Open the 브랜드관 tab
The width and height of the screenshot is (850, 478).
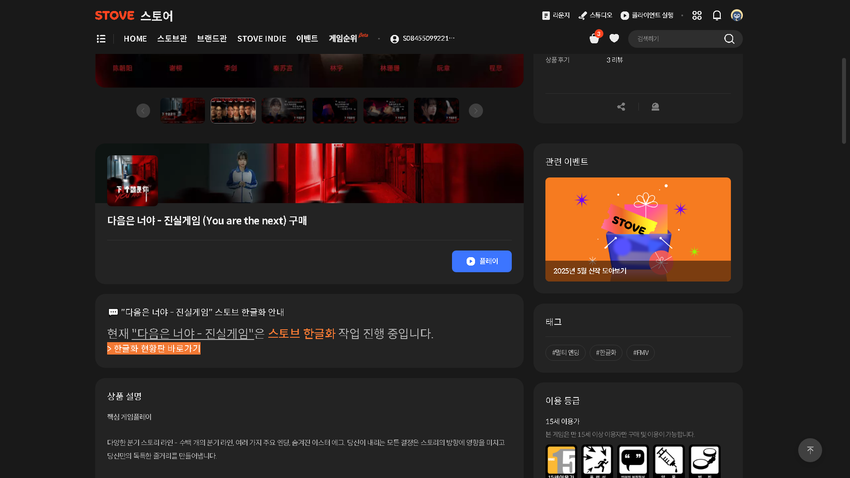click(212, 38)
